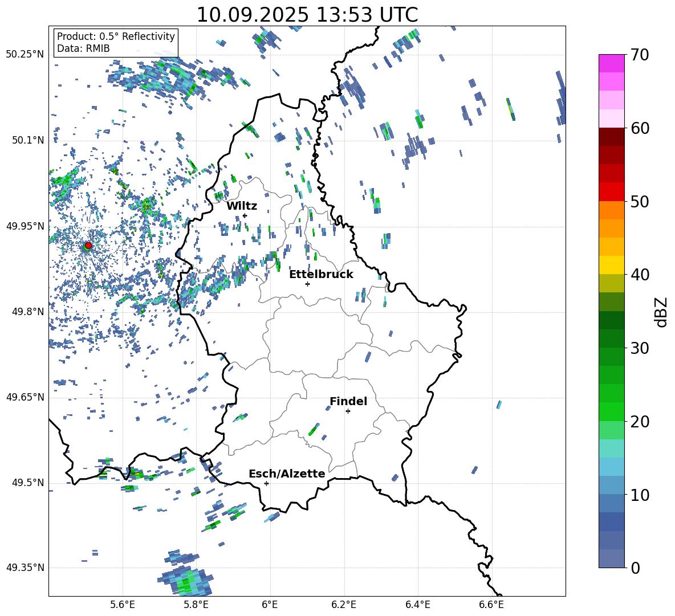Click the plot title 10.09.2025 13:53 UTC
Viewport: 675px width, 616px height.
tap(307, 15)
